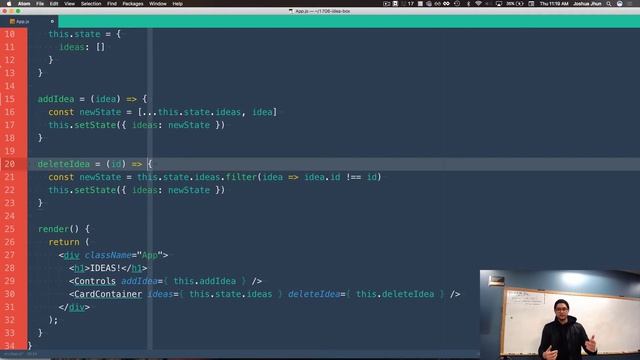Select the App.js editor tab
This screenshot has width=640, height=360.
click(x=29, y=21)
